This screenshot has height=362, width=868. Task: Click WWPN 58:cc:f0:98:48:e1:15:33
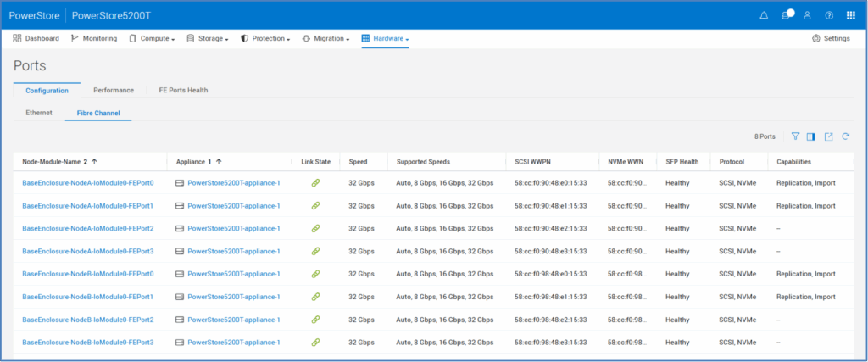(x=551, y=297)
